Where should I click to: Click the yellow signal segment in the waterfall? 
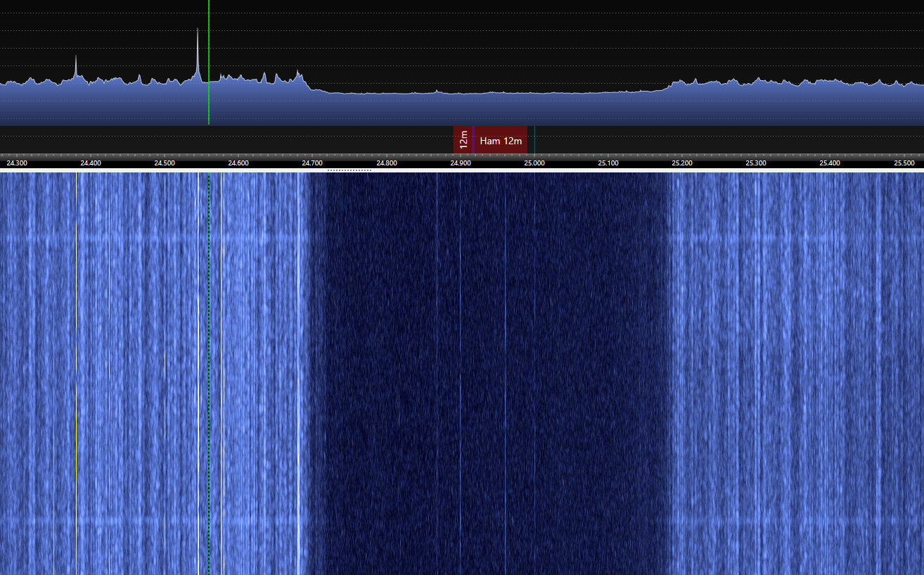pyautogui.click(x=76, y=447)
